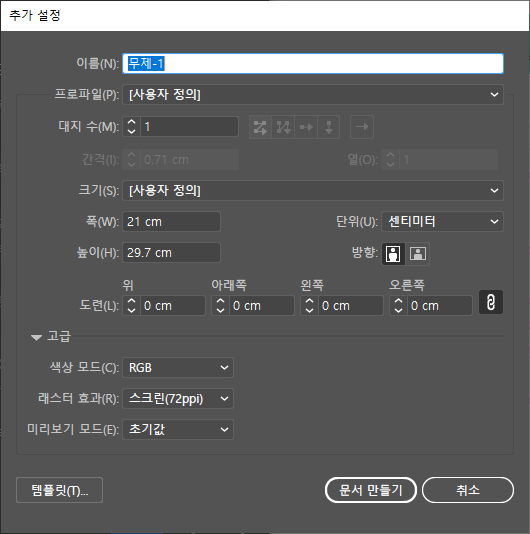Choose landscape orientation icon

click(x=418, y=254)
